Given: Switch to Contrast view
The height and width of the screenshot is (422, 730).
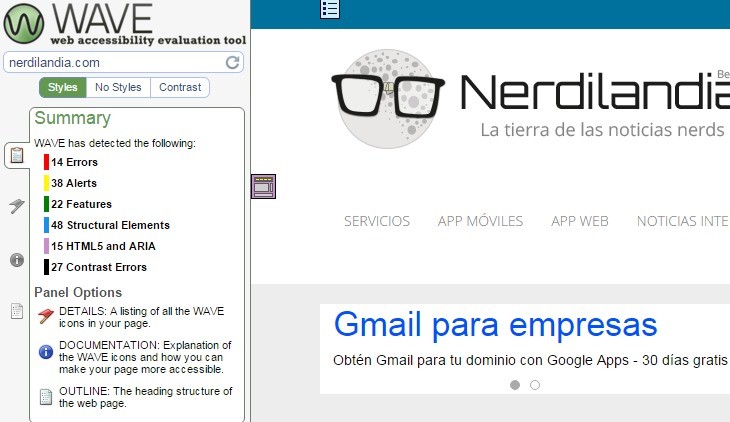Looking at the screenshot, I should [180, 87].
